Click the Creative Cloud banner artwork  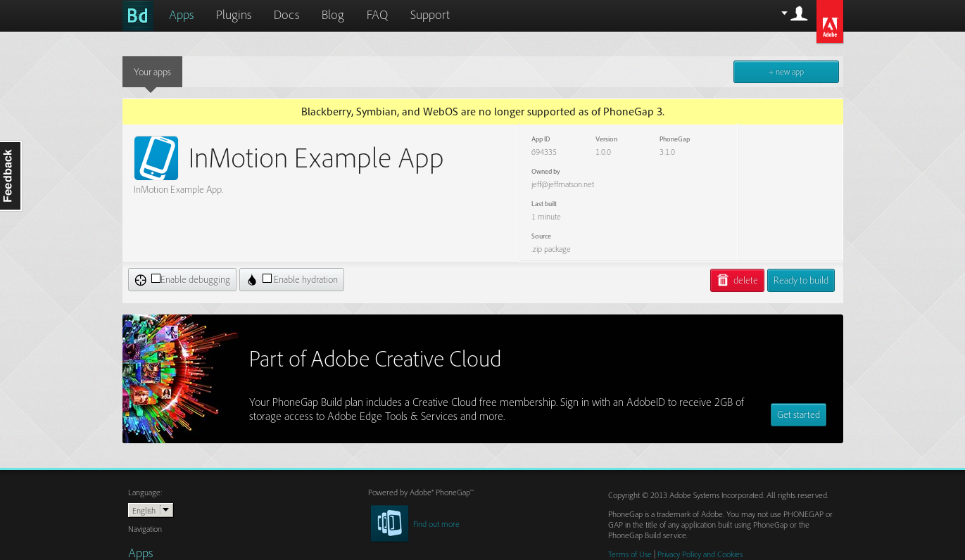[x=180, y=379]
